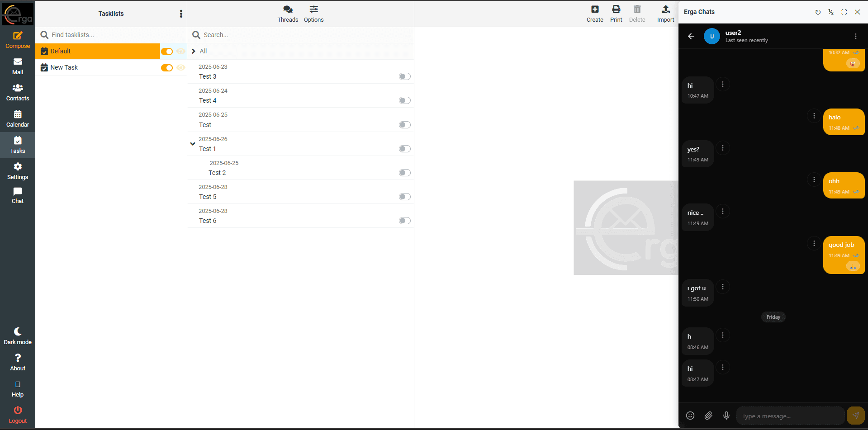The image size is (868, 430).
Task: Open the About page
Action: (x=18, y=362)
